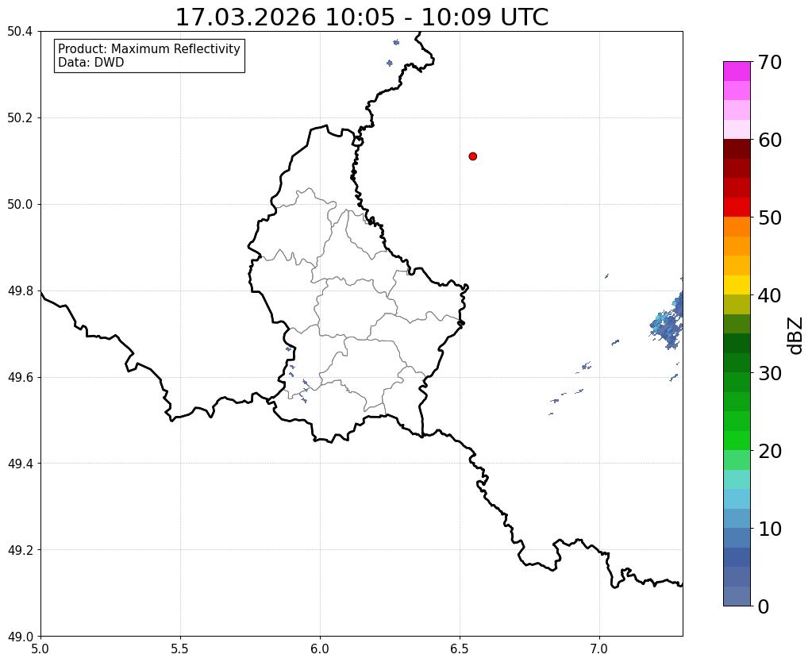Click the latitude tick label 49.8
Viewport: 812px width, 662px height.
click(20, 291)
